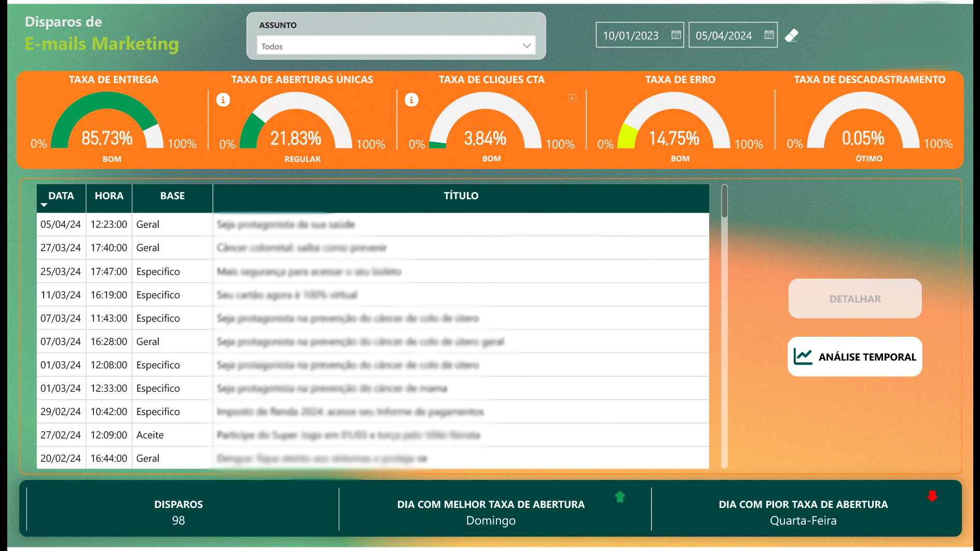Click the time cell 12:08:00

109,365
